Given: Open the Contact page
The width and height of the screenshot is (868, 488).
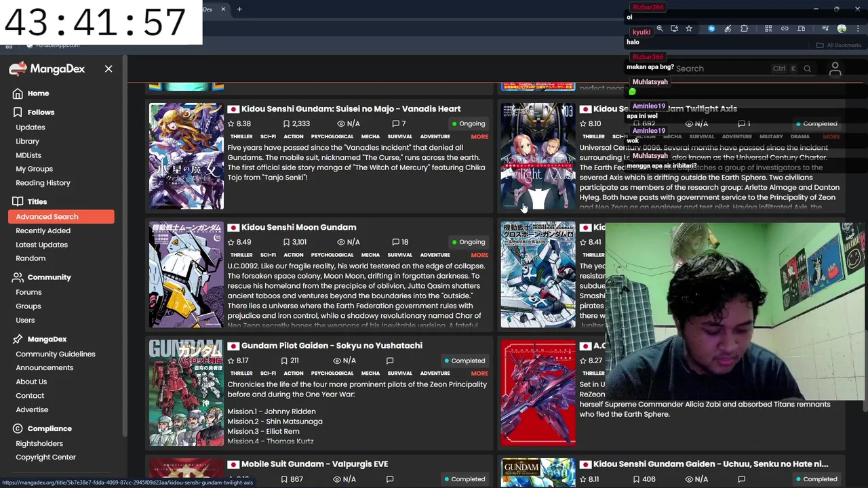Looking at the screenshot, I should pyautogui.click(x=30, y=396).
